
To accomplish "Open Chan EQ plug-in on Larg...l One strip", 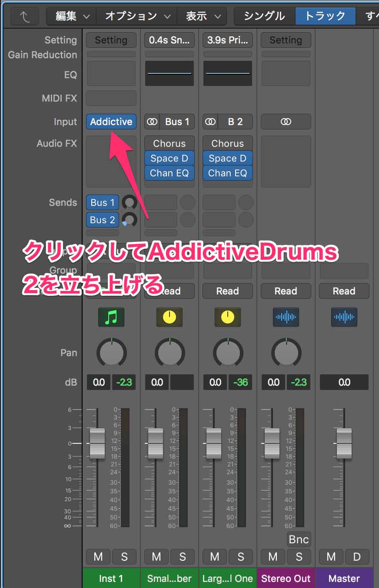I will (228, 173).
